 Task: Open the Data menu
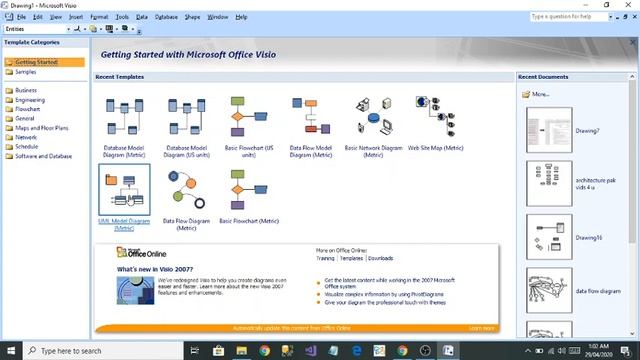[142, 17]
